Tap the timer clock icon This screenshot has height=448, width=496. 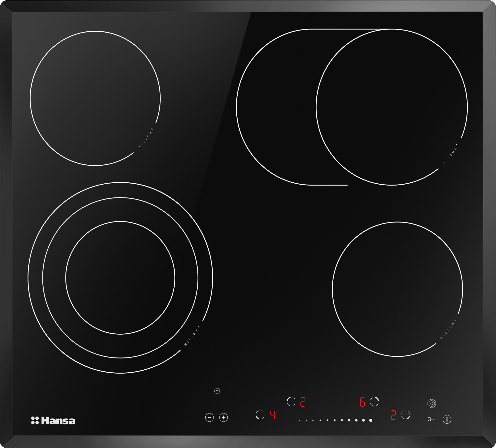[217, 391]
